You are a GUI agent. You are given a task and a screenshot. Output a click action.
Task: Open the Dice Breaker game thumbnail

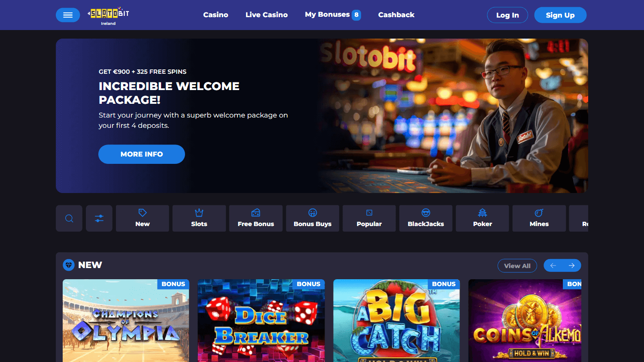pyautogui.click(x=261, y=320)
